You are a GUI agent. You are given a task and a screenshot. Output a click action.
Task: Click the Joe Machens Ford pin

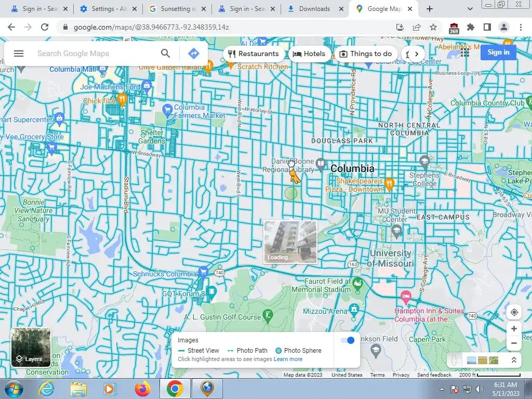pos(147,87)
